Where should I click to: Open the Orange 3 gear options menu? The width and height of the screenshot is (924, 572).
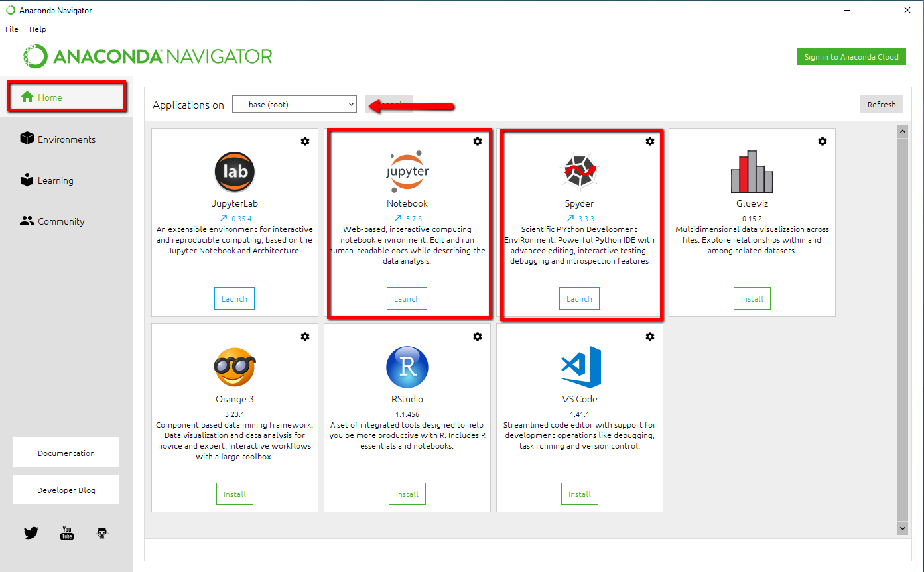pyautogui.click(x=305, y=337)
